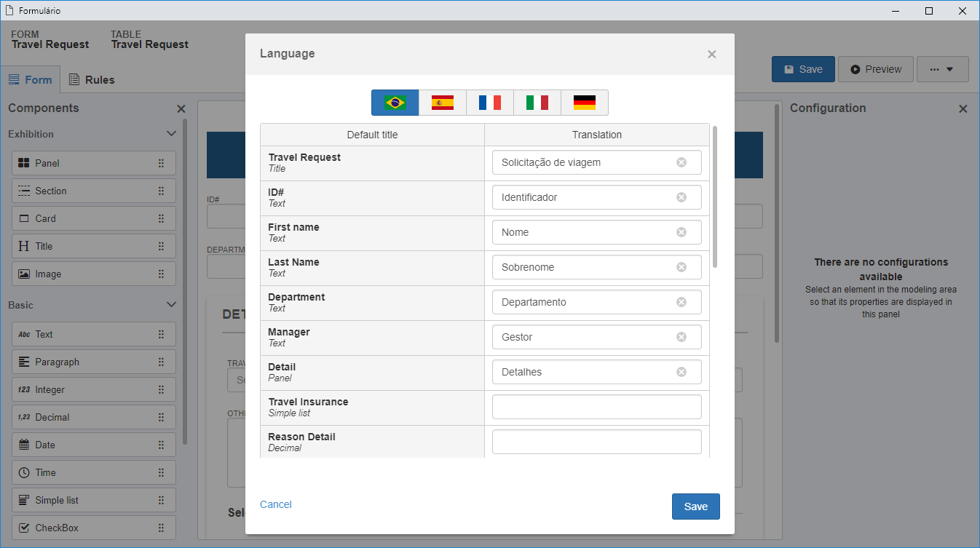Collapse the Exhibition components group

click(x=171, y=134)
